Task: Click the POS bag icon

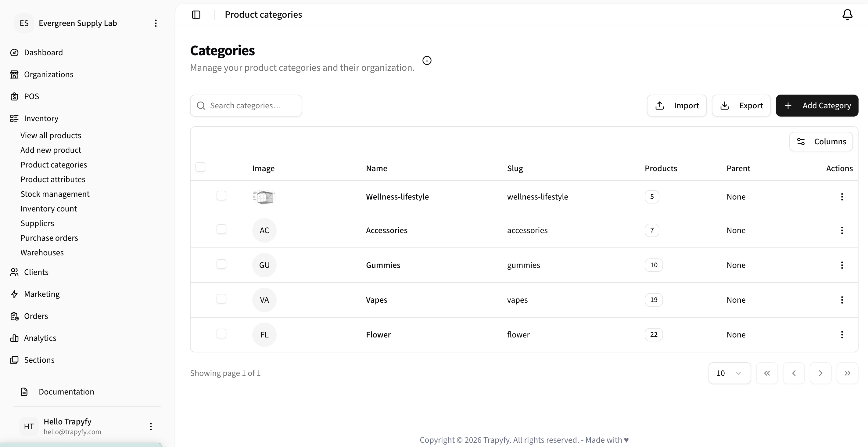Action: (14, 96)
